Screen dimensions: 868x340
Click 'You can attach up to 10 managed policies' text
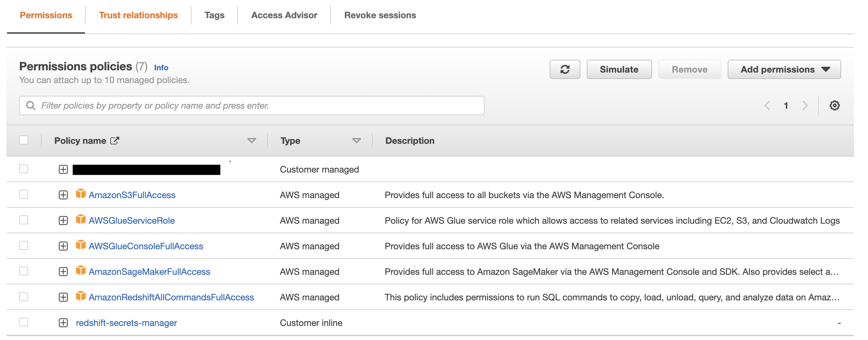pos(104,80)
